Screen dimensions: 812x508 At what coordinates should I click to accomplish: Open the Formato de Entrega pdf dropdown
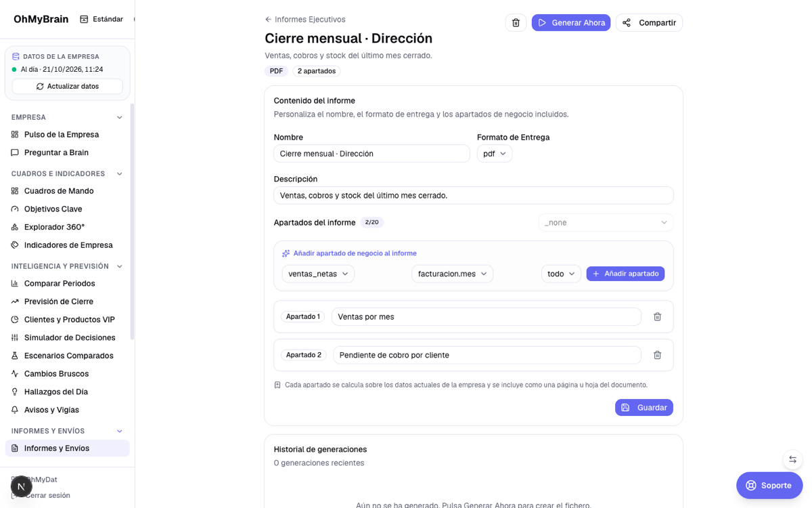pyautogui.click(x=495, y=154)
